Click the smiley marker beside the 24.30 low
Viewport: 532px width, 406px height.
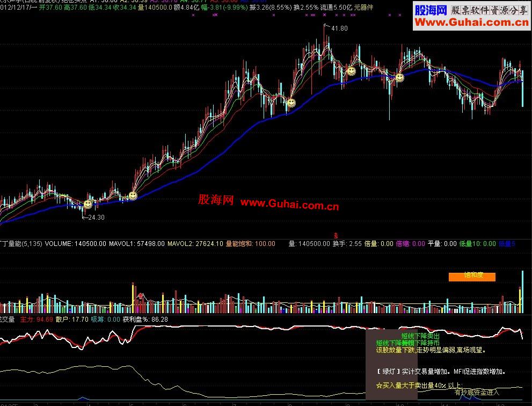[88, 205]
